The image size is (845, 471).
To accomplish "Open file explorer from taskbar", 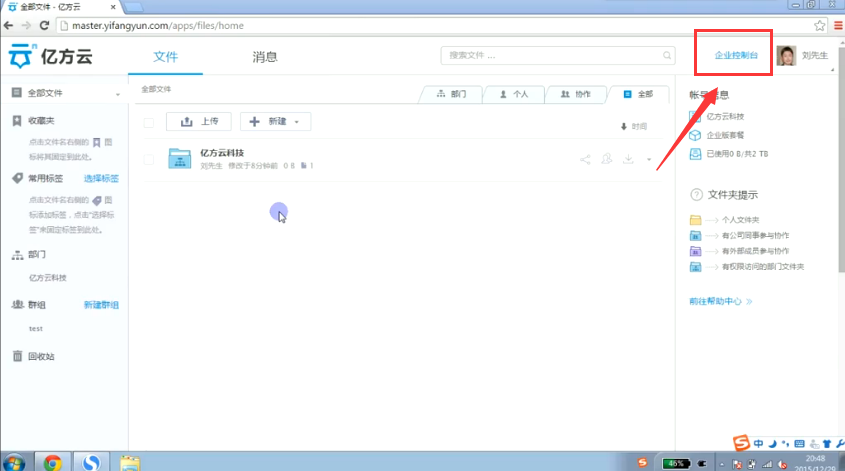I will tap(130, 462).
